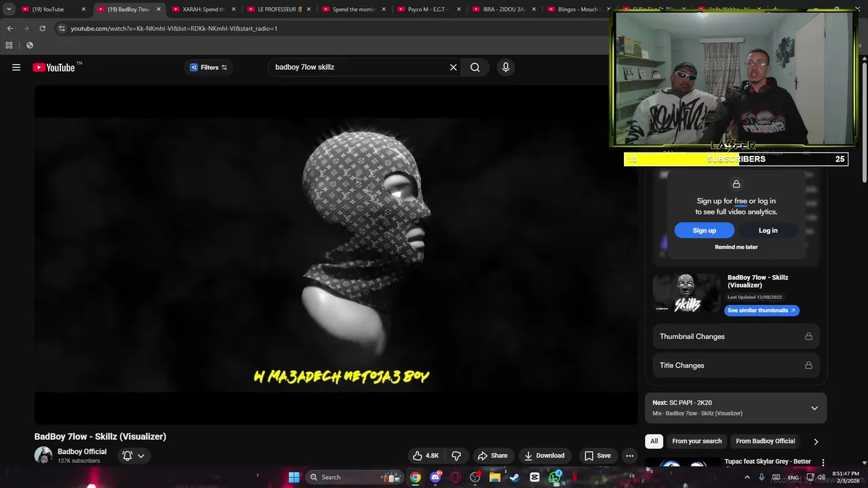Screen dimensions: 868x488
Task: Dislike the video
Action: (x=456, y=455)
